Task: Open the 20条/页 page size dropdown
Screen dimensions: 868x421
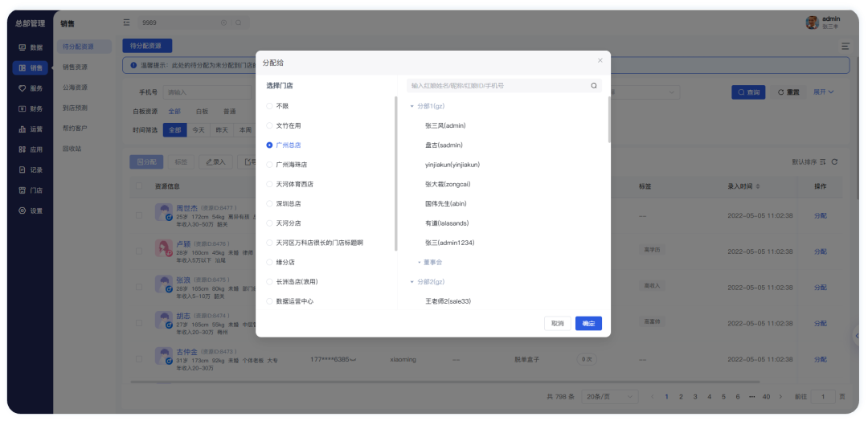Action: (x=611, y=397)
